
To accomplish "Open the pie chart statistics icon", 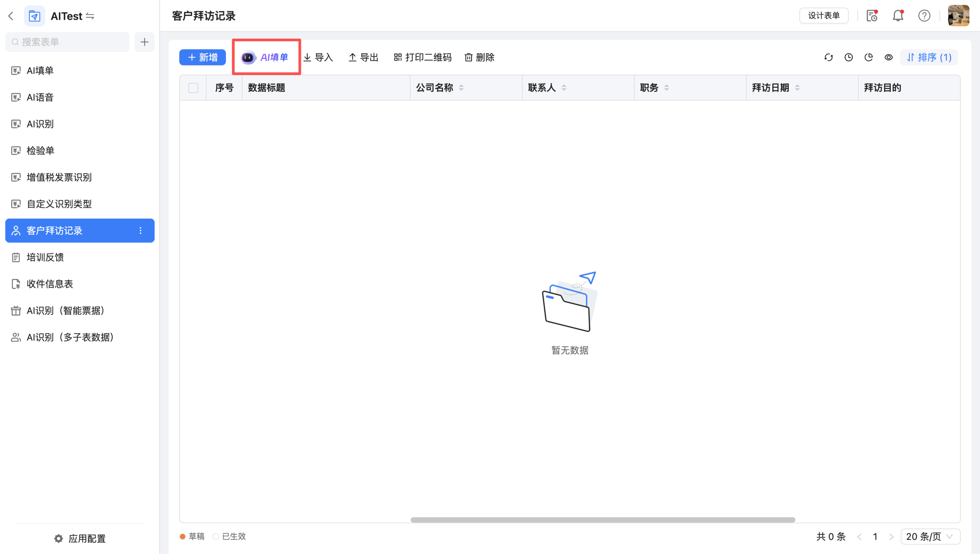I will [x=868, y=57].
